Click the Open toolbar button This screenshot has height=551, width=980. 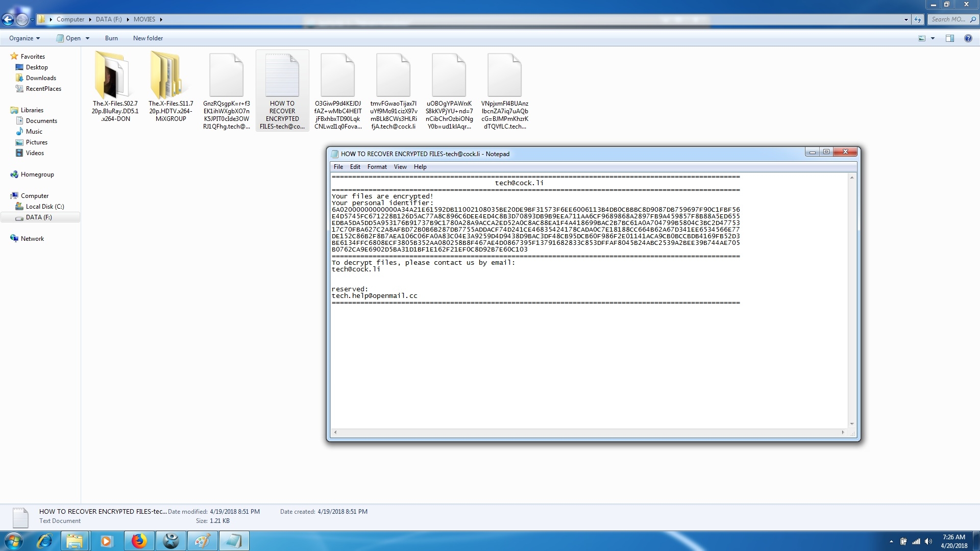click(68, 38)
